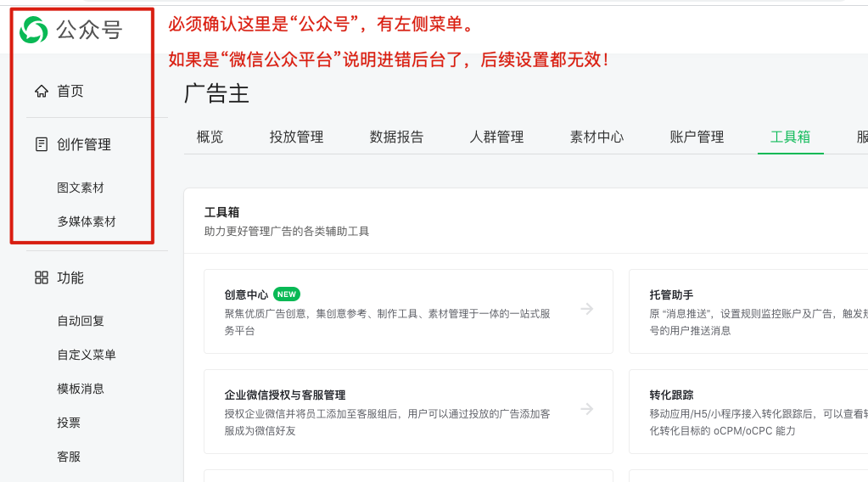Open the 转化跟踪 tool card

748,412
